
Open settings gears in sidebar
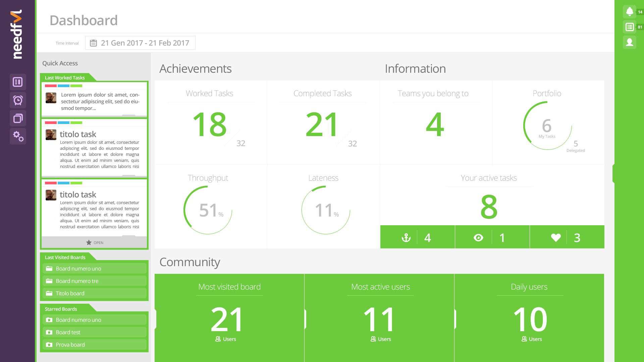click(x=18, y=136)
